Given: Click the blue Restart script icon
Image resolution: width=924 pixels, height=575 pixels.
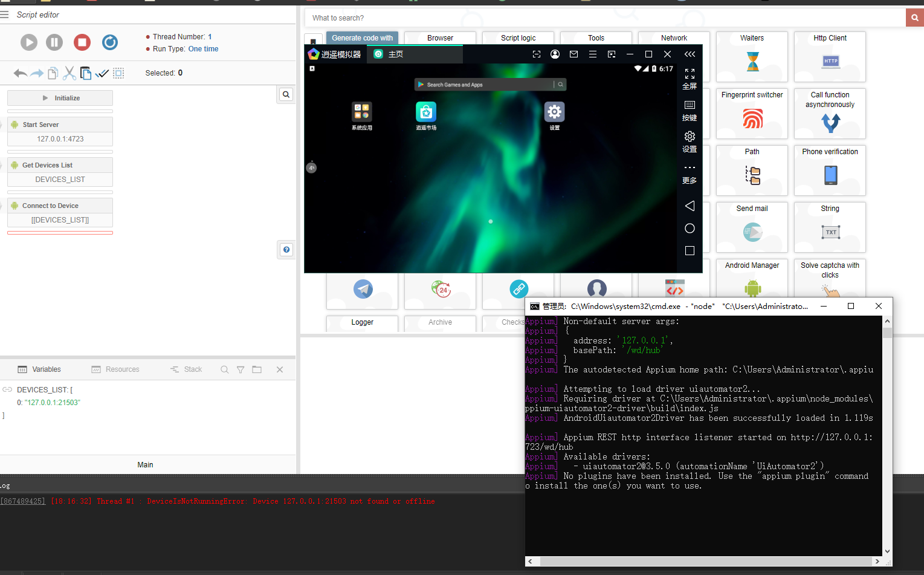Looking at the screenshot, I should click(109, 42).
